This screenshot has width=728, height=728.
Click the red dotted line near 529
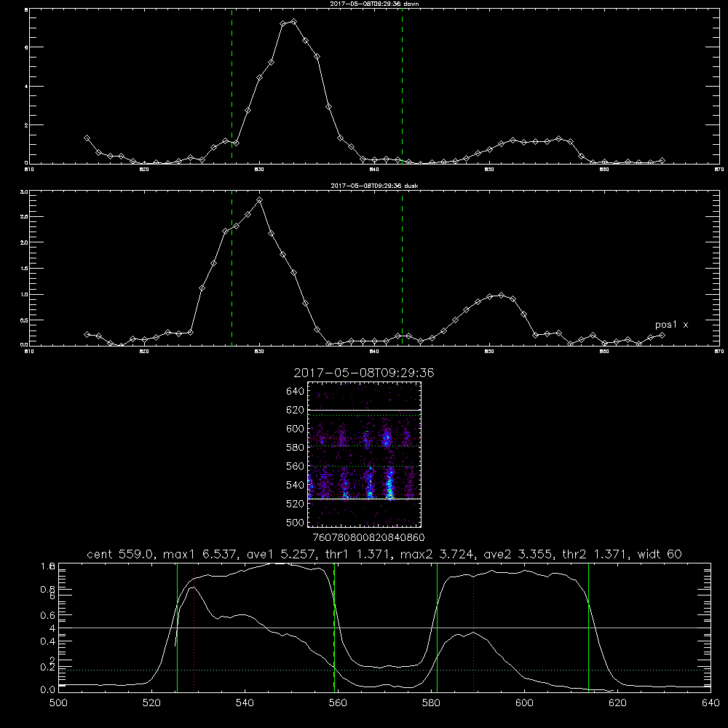pos(194,628)
